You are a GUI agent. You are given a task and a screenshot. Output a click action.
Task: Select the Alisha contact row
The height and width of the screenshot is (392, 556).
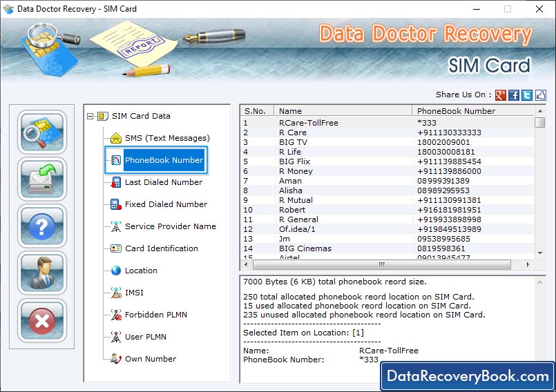(387, 190)
